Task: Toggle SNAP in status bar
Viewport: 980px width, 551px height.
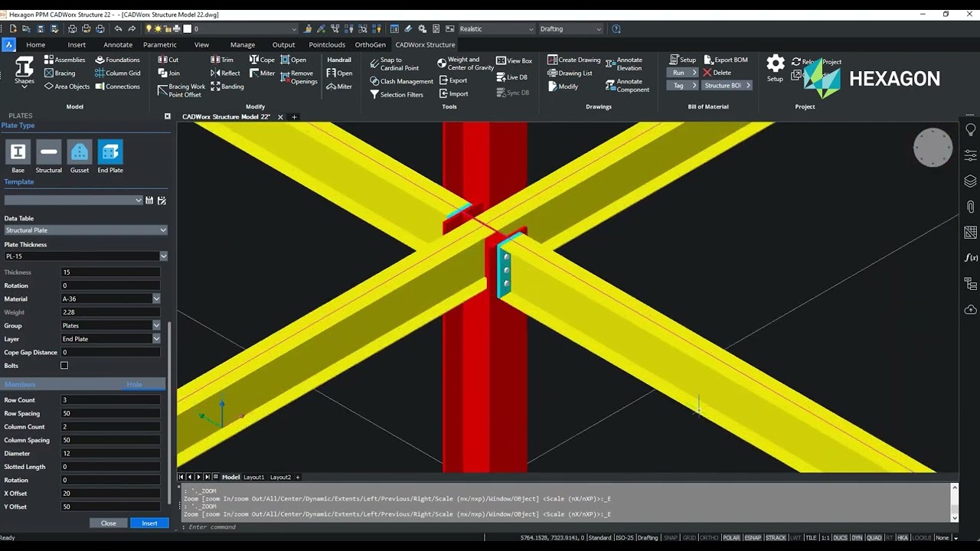Action: tap(671, 538)
